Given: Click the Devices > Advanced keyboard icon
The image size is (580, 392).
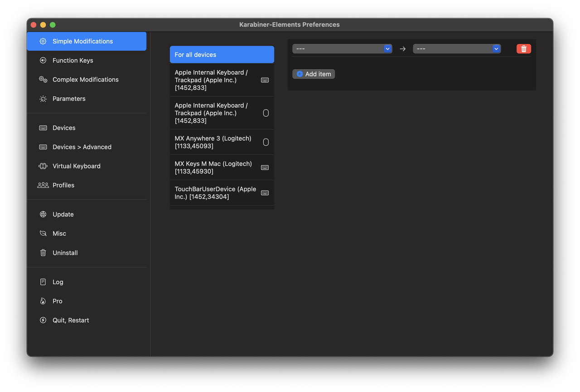Looking at the screenshot, I should point(43,147).
